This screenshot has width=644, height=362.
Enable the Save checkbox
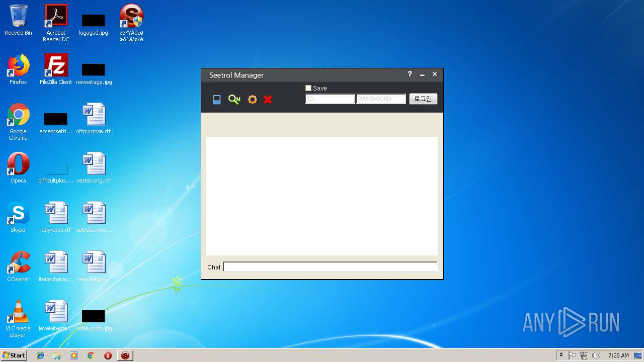(x=308, y=88)
